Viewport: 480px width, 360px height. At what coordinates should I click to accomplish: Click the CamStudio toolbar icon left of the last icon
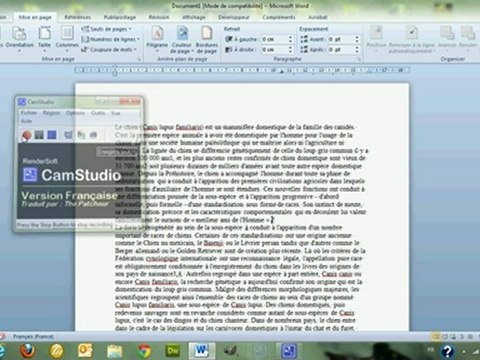pos(81,135)
